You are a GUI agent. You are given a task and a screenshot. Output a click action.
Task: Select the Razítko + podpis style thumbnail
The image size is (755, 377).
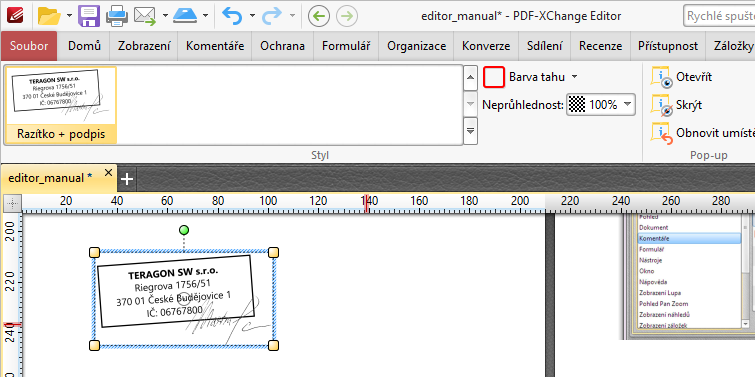(61, 105)
